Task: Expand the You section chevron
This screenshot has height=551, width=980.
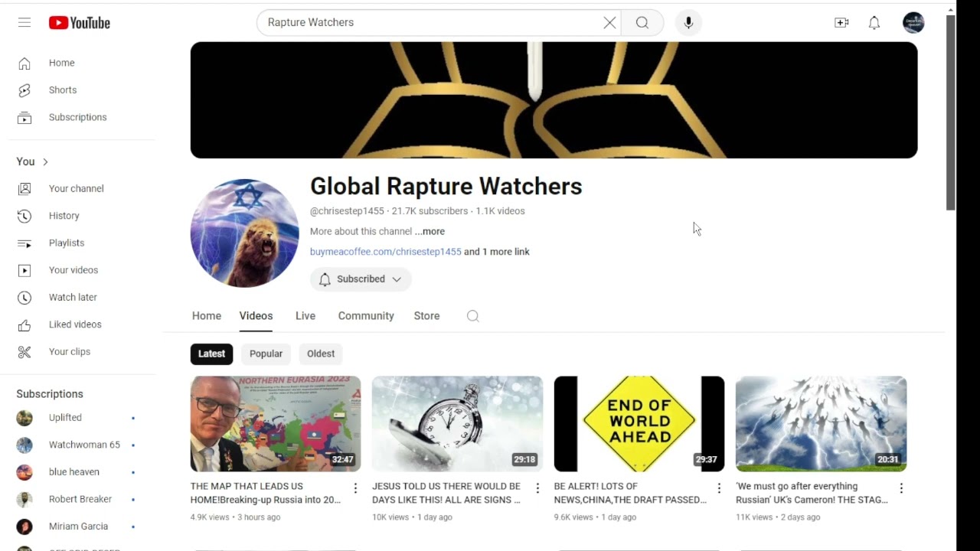Action: coord(45,161)
